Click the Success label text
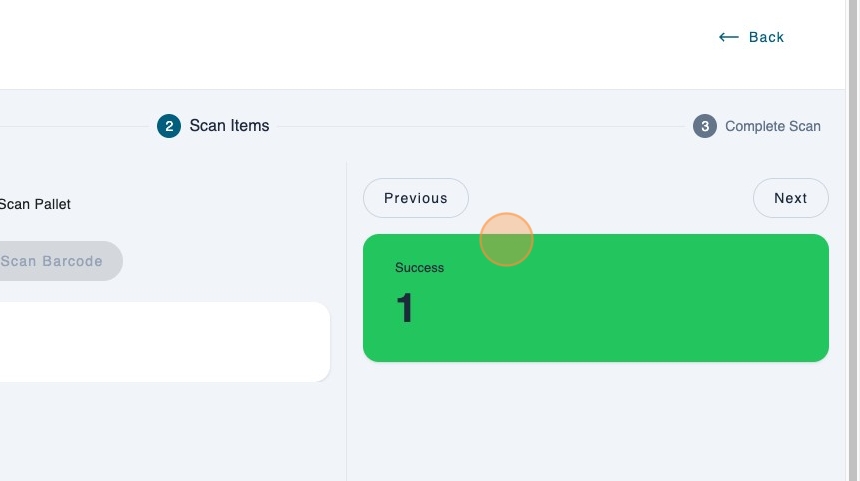Viewport: 860px width, 481px height. [419, 268]
